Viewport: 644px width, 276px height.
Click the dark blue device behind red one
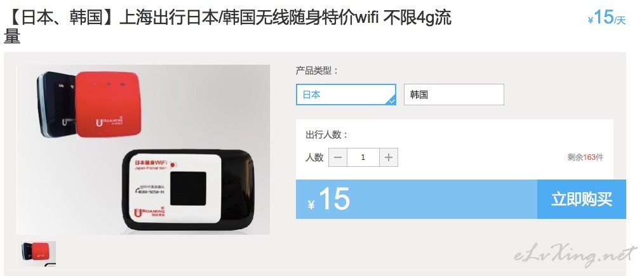(57, 103)
